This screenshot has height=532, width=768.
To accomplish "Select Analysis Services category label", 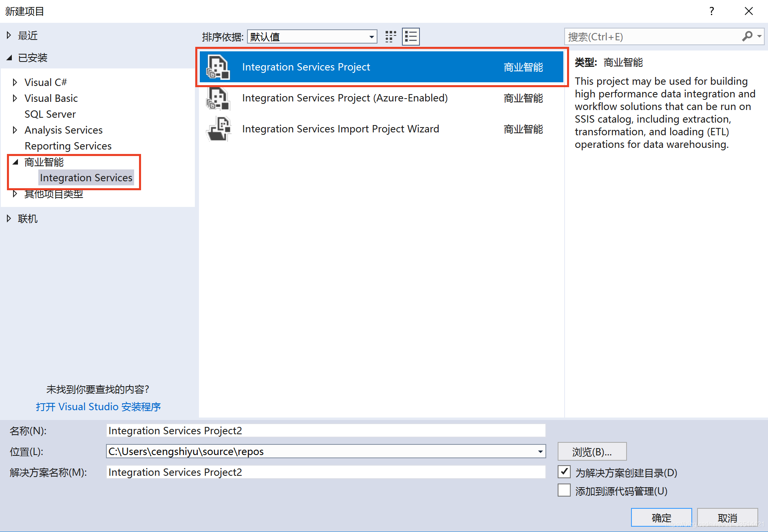I will point(64,130).
